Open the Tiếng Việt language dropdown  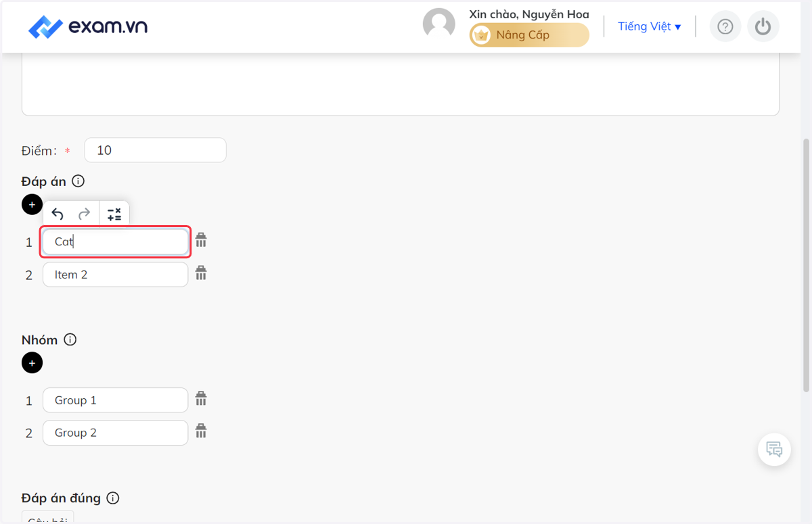click(650, 26)
